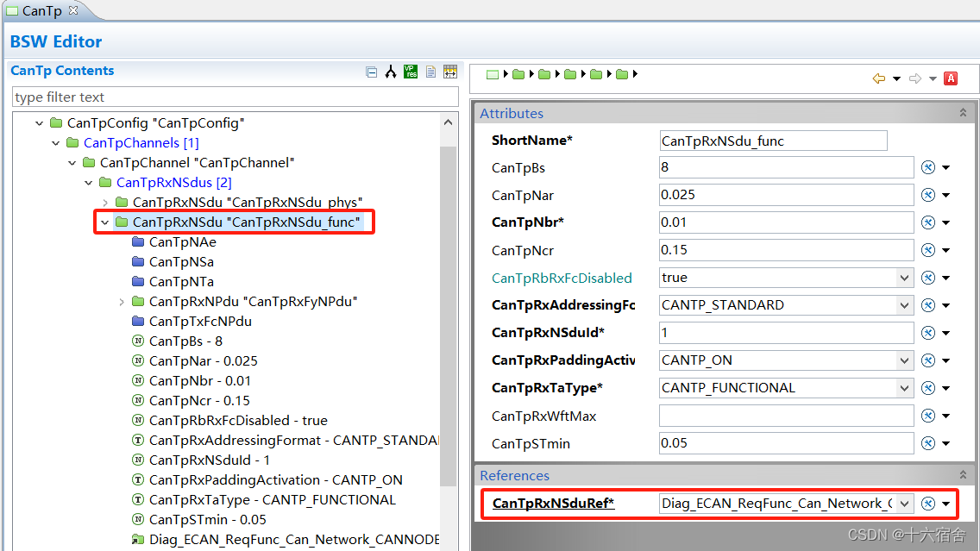The image size is (980, 551).
Task: Reset CanTpBs value with its round icon
Action: click(928, 167)
